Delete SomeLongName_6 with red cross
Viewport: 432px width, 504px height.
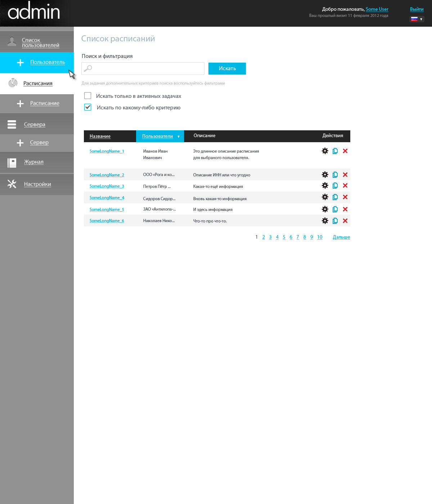(345, 221)
